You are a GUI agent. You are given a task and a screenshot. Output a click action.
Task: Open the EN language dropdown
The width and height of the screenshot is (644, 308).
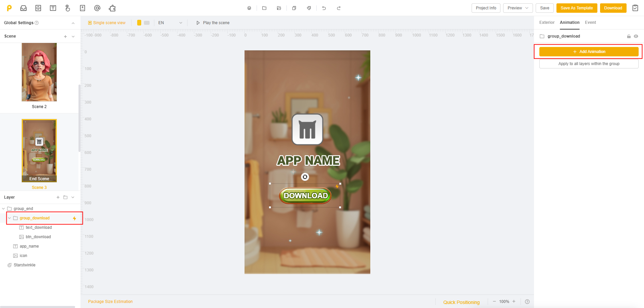point(170,23)
